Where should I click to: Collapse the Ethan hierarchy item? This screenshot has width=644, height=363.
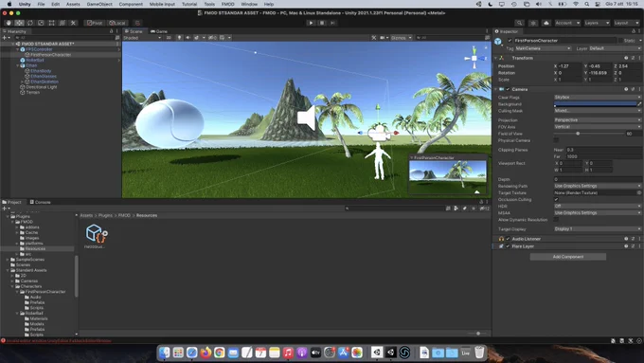tap(18, 65)
